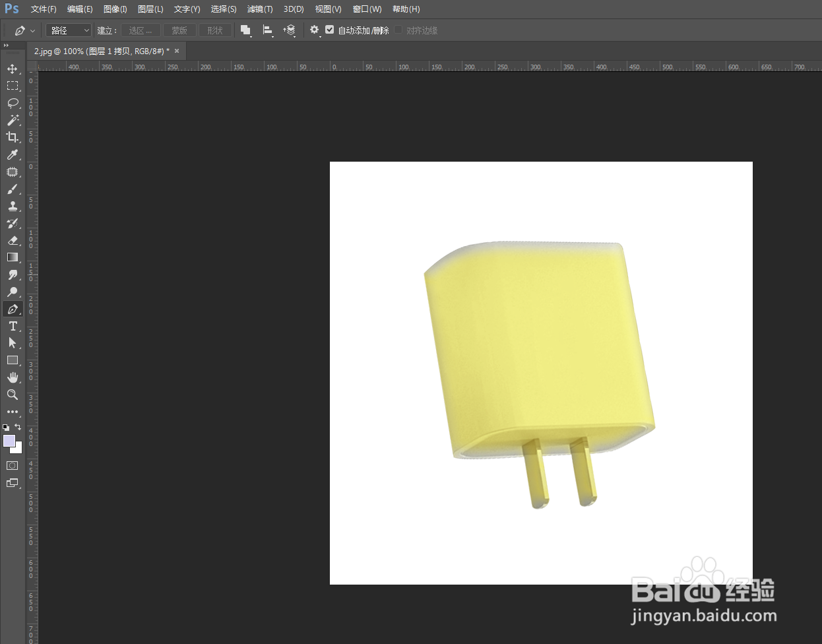Open the 文件(F) menu
The height and width of the screenshot is (644, 822).
pos(44,9)
